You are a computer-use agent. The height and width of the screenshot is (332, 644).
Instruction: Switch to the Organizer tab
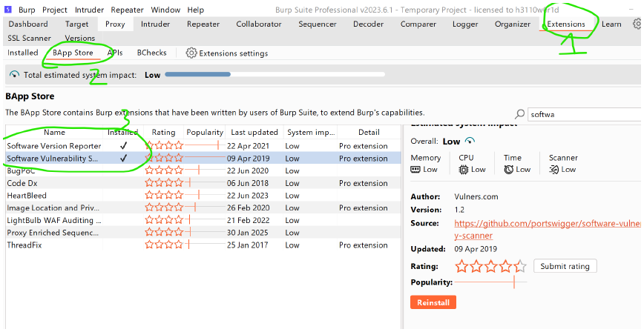point(513,24)
